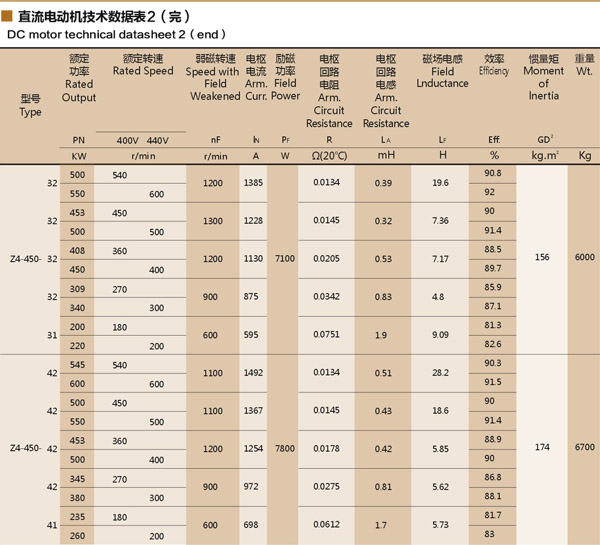Select the moment of inertia value 156
600x545 pixels.
click(542, 258)
